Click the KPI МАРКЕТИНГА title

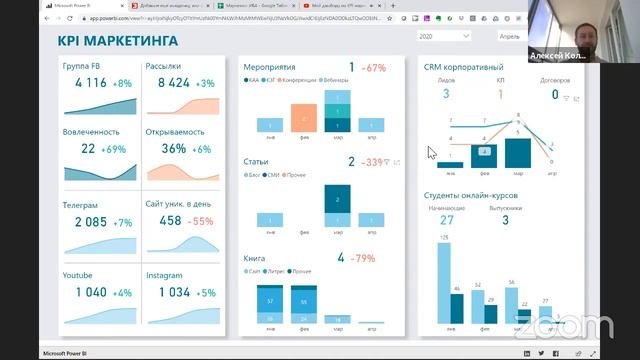pos(118,41)
